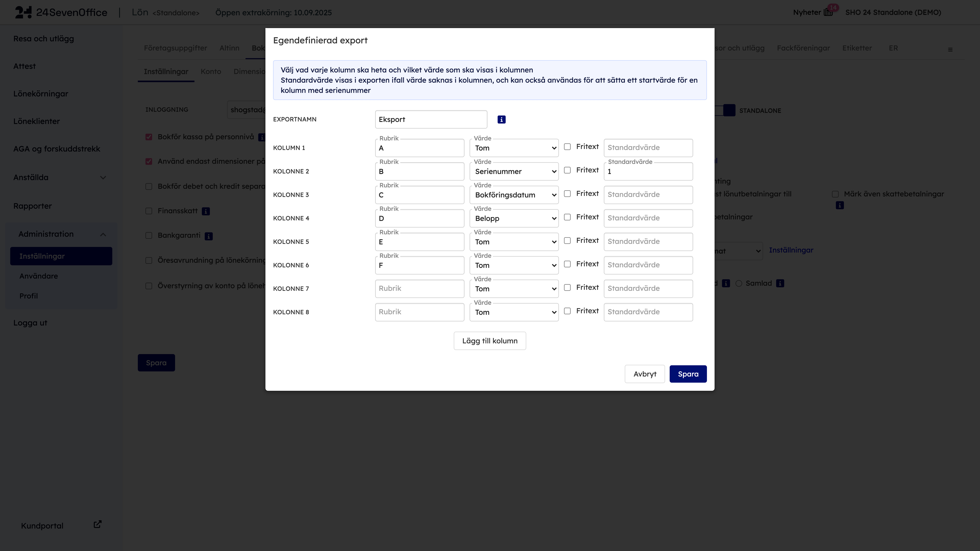
Task: Click the info icon next to Samlad
Action: 780,283
